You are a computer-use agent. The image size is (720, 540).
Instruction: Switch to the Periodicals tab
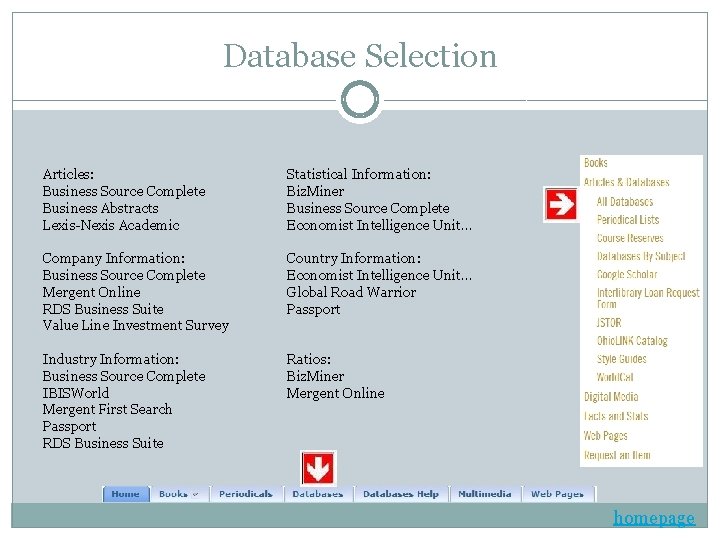[x=246, y=494]
